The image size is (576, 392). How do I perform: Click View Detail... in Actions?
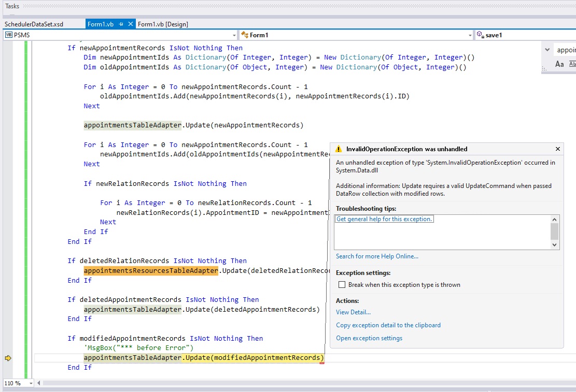pos(353,312)
